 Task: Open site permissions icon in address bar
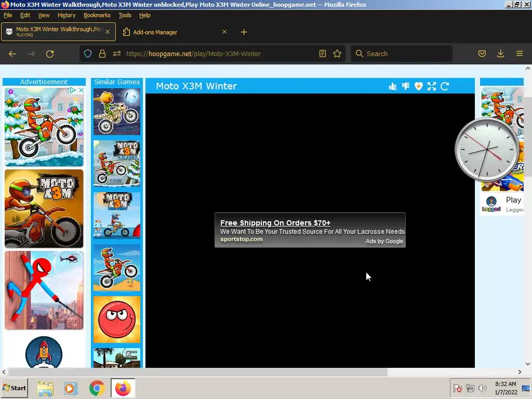click(x=117, y=54)
